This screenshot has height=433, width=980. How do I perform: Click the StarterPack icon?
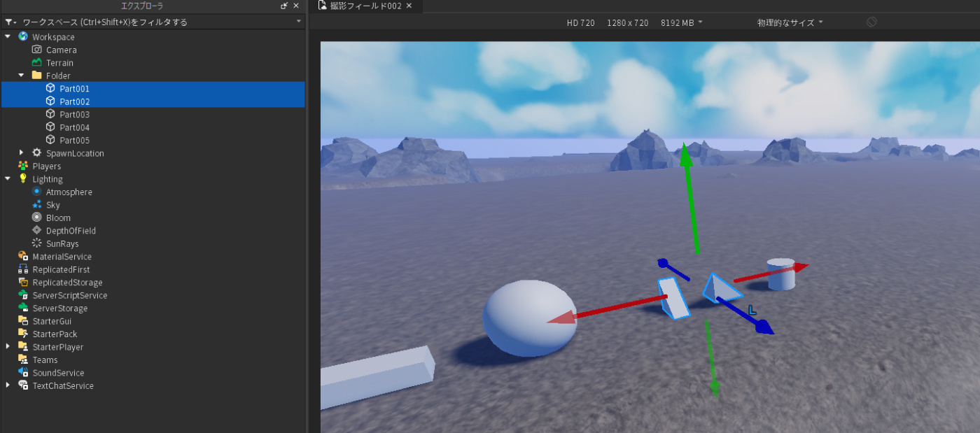coord(23,334)
